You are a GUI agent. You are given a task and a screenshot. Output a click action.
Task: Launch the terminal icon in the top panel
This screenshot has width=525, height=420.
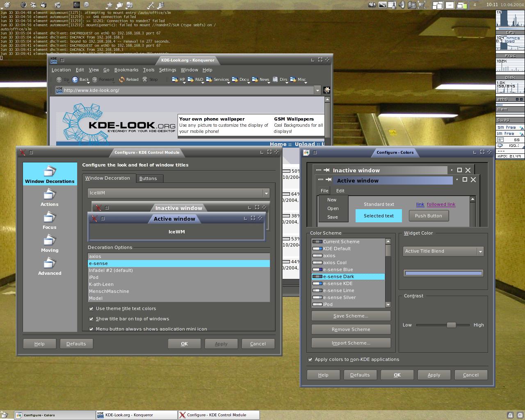[77, 5]
